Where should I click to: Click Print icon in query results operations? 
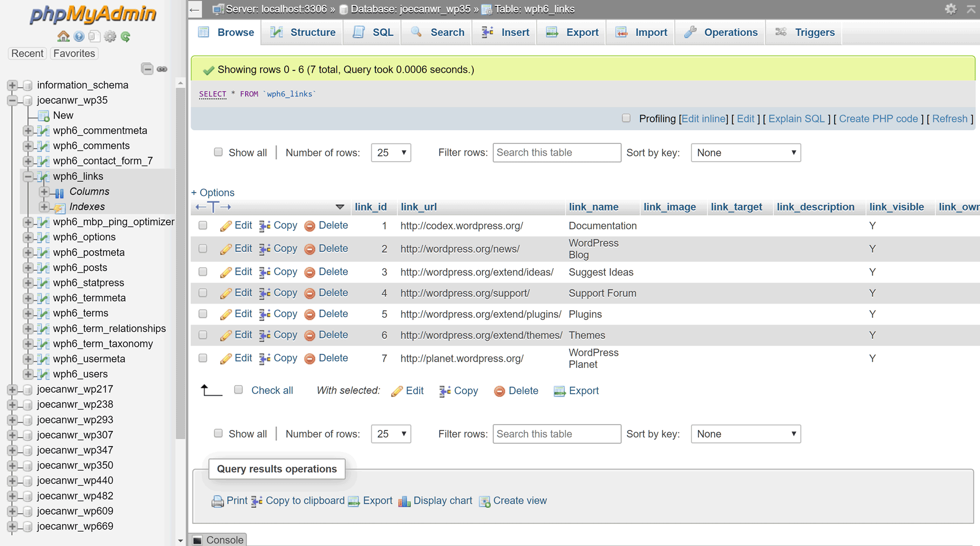coord(217,501)
